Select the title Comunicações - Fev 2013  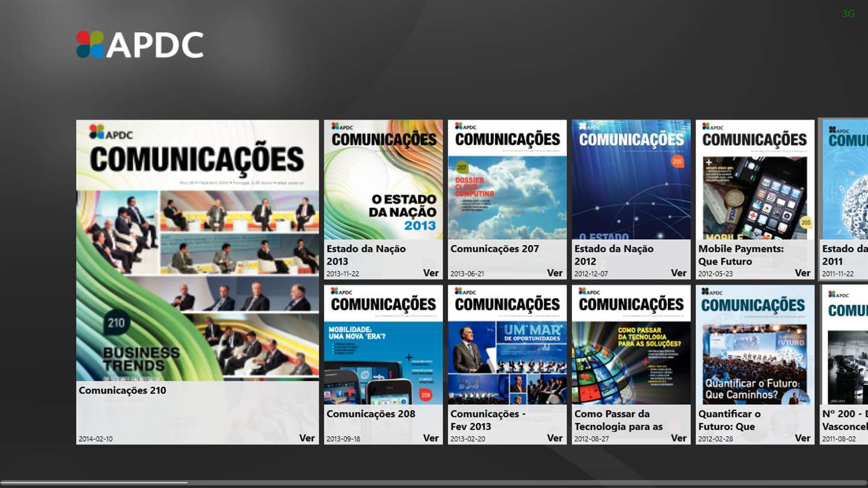pos(488,420)
